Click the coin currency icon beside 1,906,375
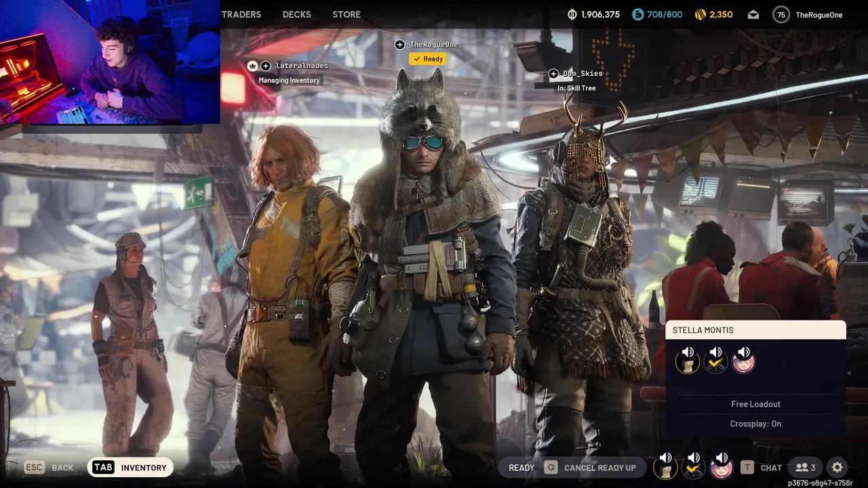This screenshot has height=488, width=868. (x=572, y=14)
